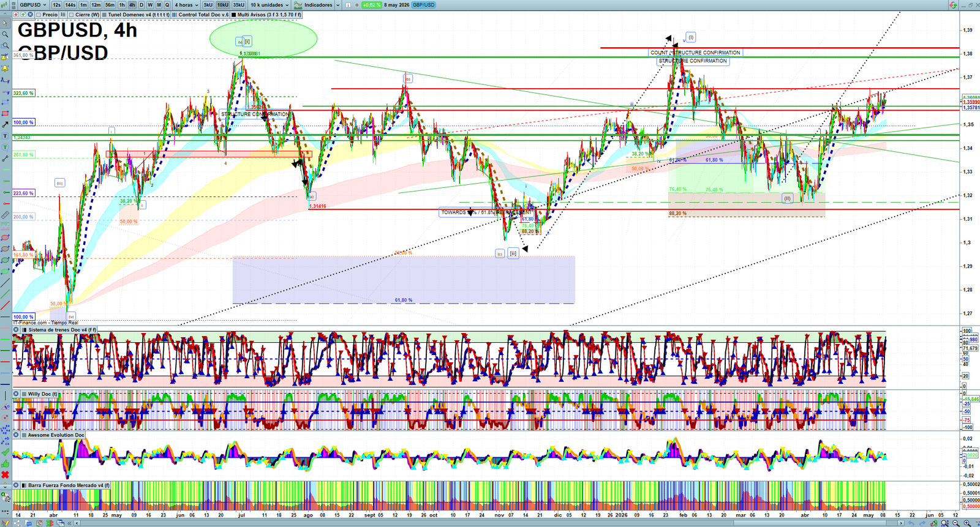Click the Indicadores chart icon
Viewport: 980px width, 527px height.
tap(298, 5)
